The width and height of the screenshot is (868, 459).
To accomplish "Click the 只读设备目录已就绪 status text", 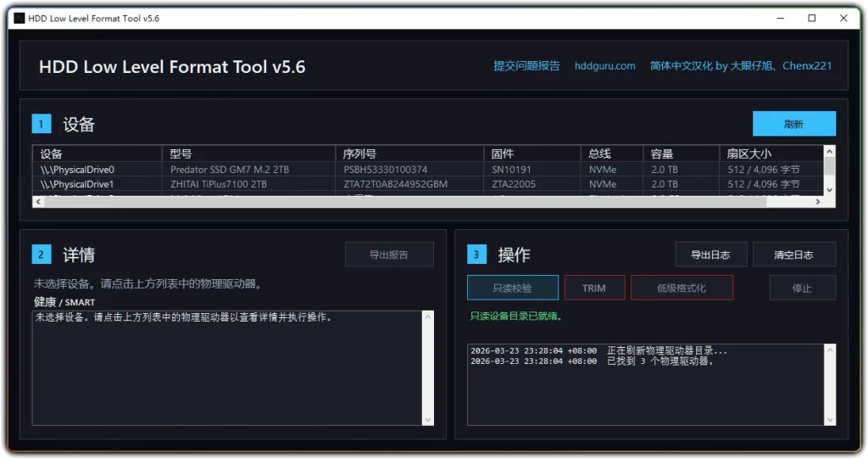I will point(516,316).
